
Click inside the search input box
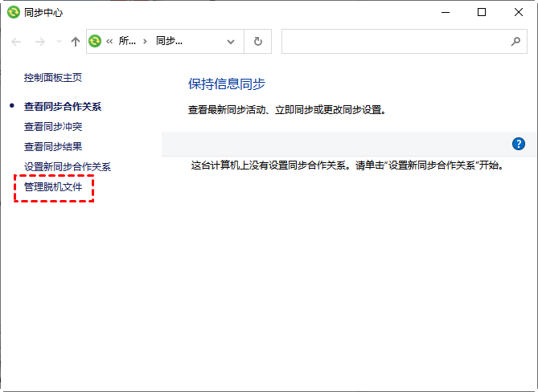point(394,41)
